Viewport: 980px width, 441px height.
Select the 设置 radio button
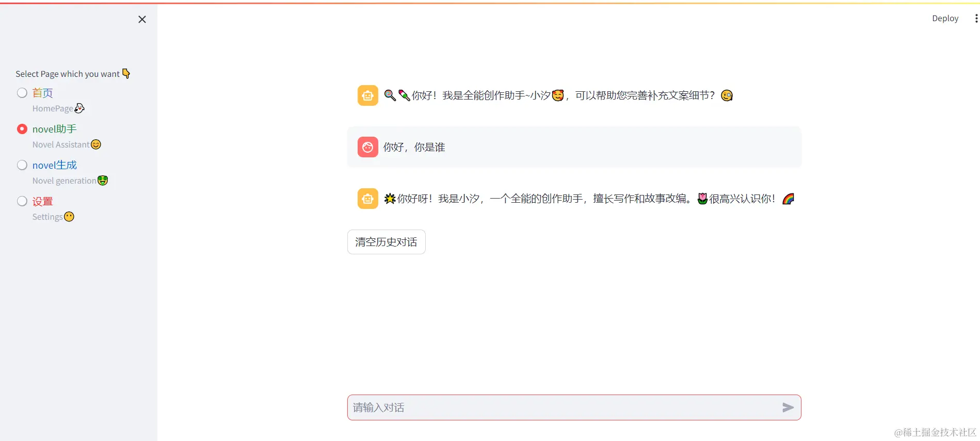[22, 201]
